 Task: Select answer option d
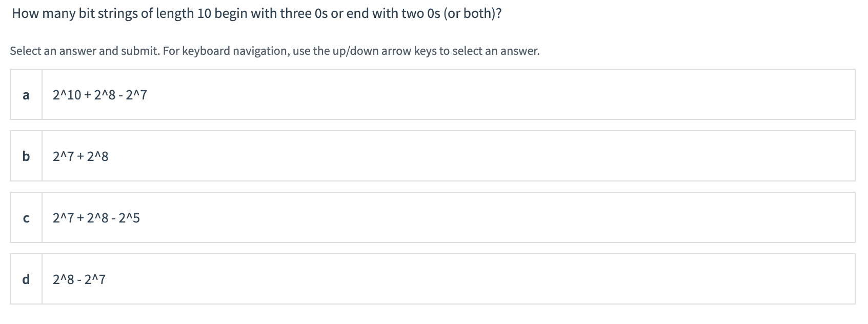tap(432, 279)
